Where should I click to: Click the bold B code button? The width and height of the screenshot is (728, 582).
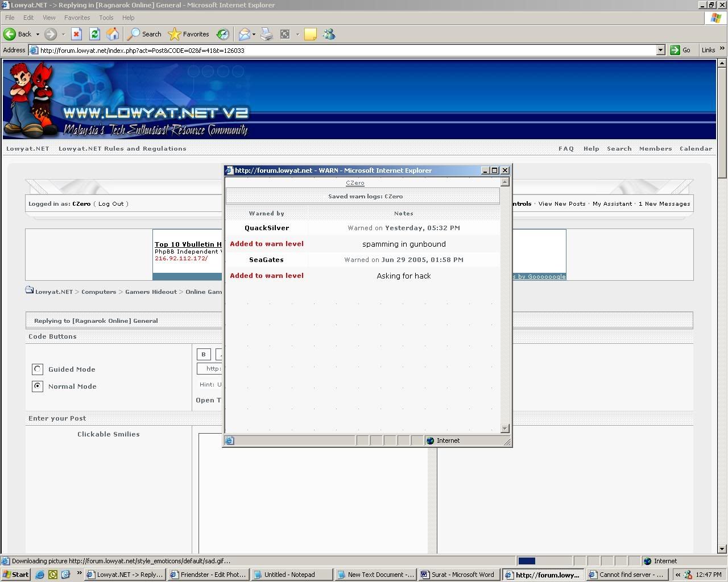tap(204, 354)
